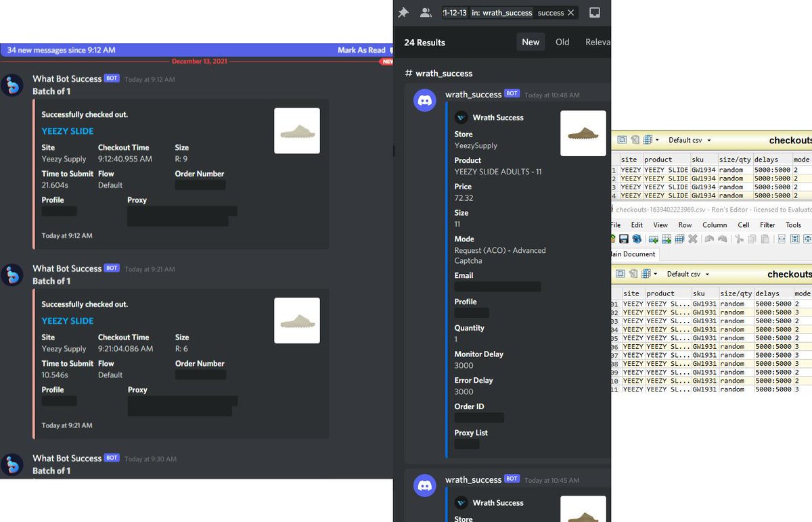Viewport: 812px width, 522px height.
Task: Click the globe reload icon in Ron's Editor
Action: point(637,239)
